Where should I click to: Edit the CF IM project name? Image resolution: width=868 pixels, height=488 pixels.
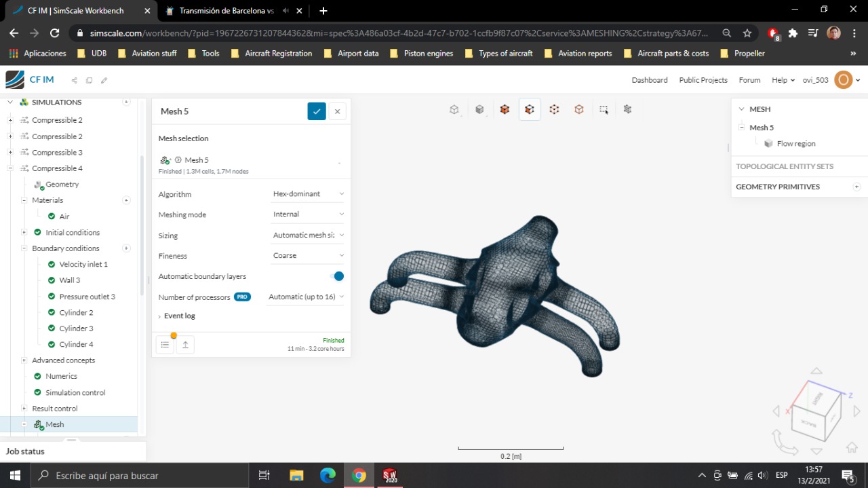(104, 80)
